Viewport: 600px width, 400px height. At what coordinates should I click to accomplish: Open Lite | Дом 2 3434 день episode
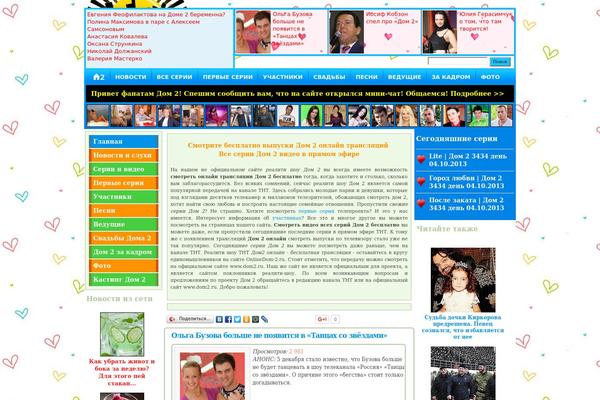[468, 160]
